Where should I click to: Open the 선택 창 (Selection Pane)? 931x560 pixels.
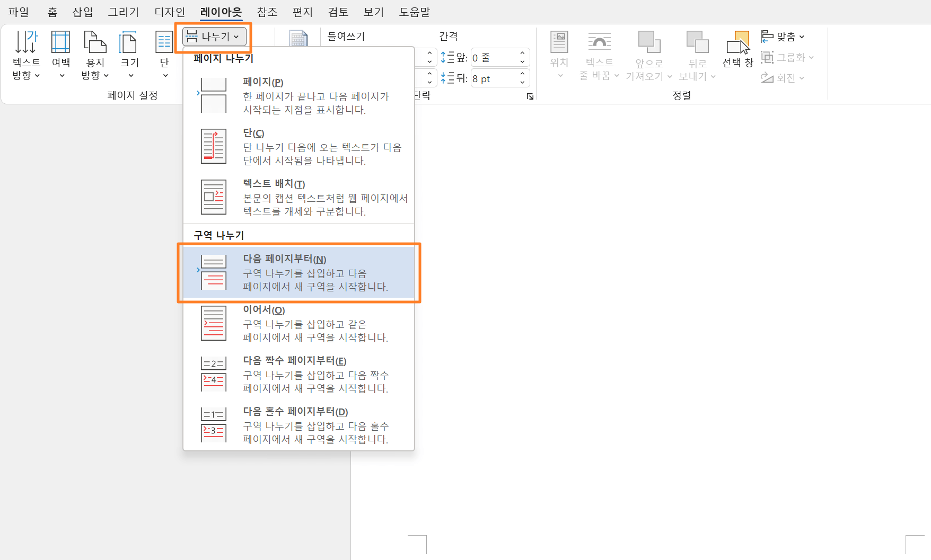[x=740, y=50]
